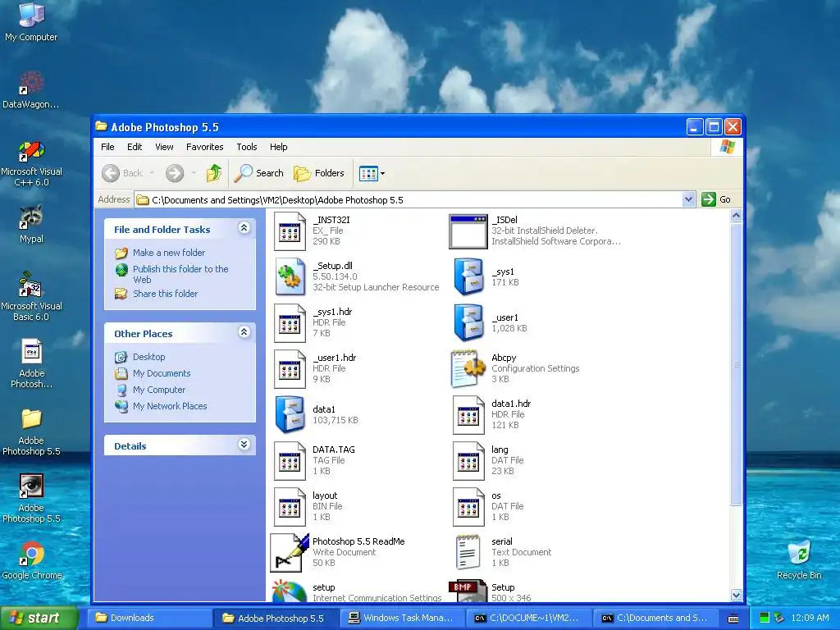Select the _sys1.hdr file icon
Screen dimensions: 840x630
pyautogui.click(x=290, y=323)
